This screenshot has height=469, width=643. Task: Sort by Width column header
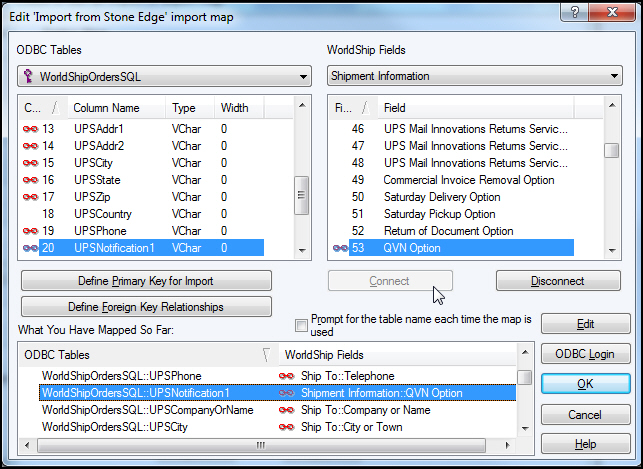point(239,108)
